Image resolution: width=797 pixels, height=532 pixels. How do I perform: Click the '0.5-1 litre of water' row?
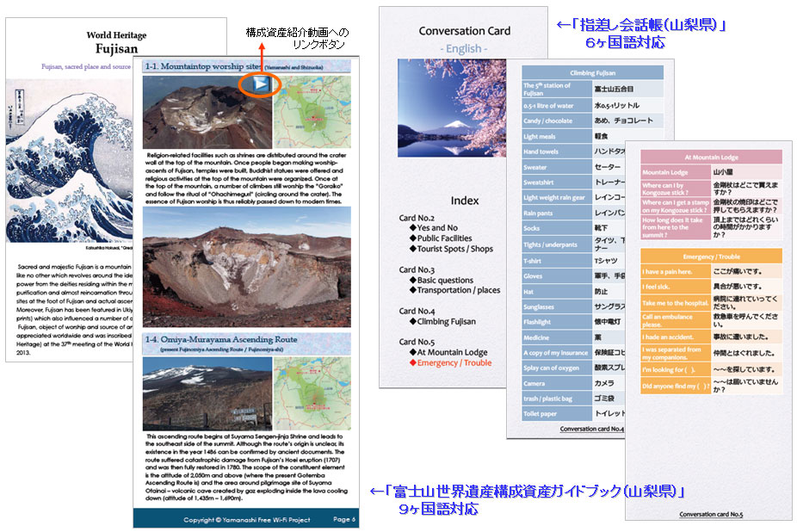(x=592, y=105)
